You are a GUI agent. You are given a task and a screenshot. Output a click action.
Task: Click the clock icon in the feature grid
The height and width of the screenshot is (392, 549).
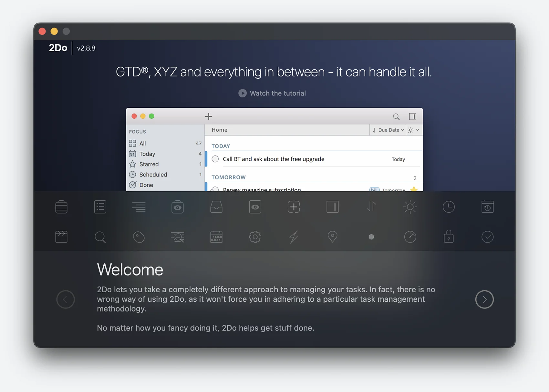[x=449, y=207]
